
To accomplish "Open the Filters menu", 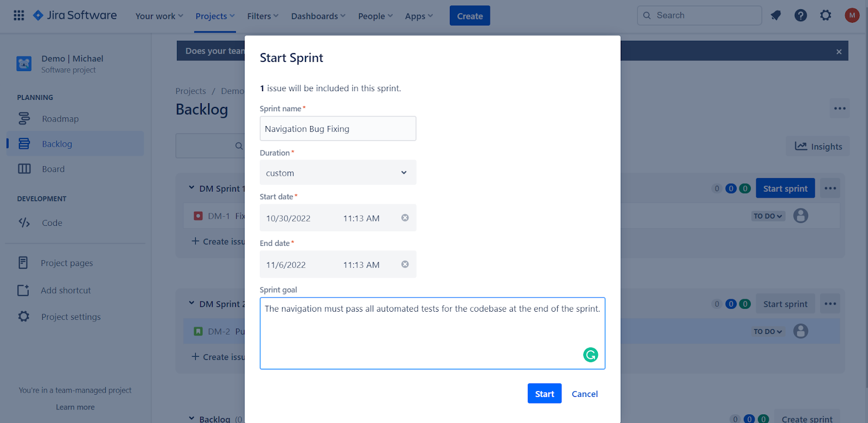I will tap(263, 16).
